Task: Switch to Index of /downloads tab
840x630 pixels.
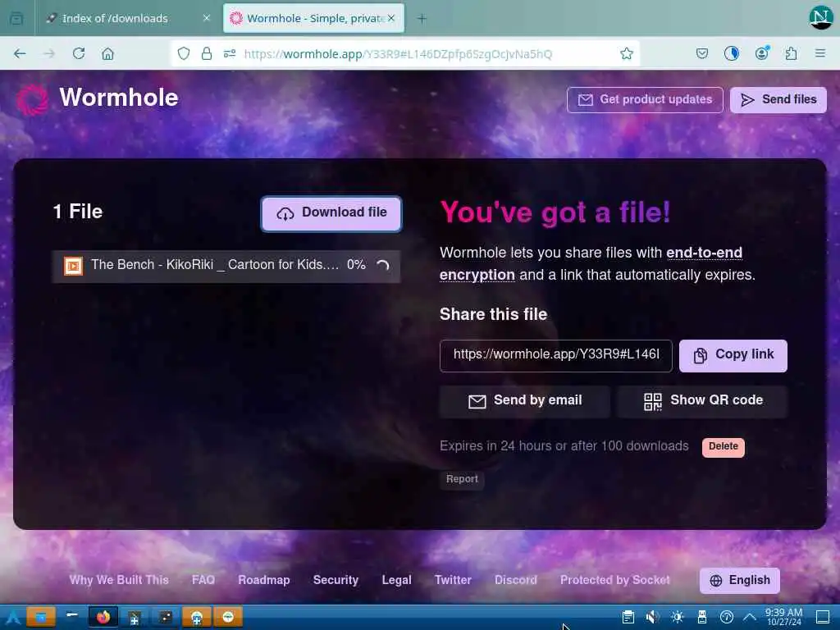Action: (127, 18)
